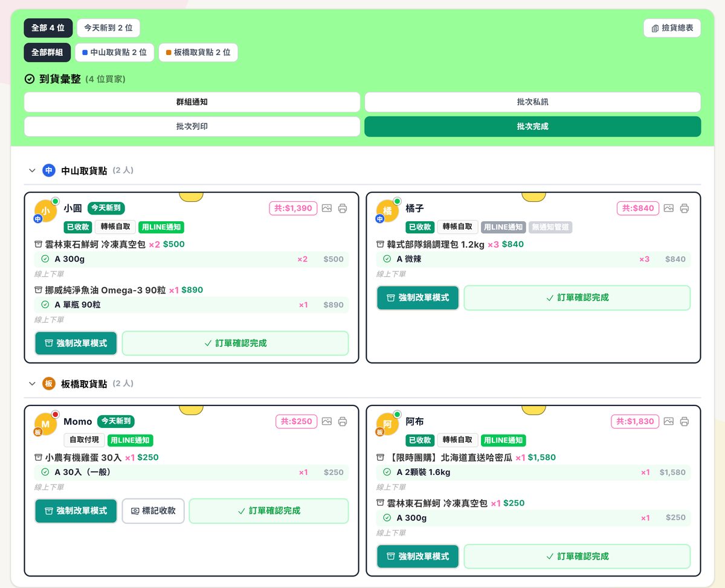Click 訂單確認完成 on Momo's card
This screenshot has width=725, height=588.
(x=269, y=511)
